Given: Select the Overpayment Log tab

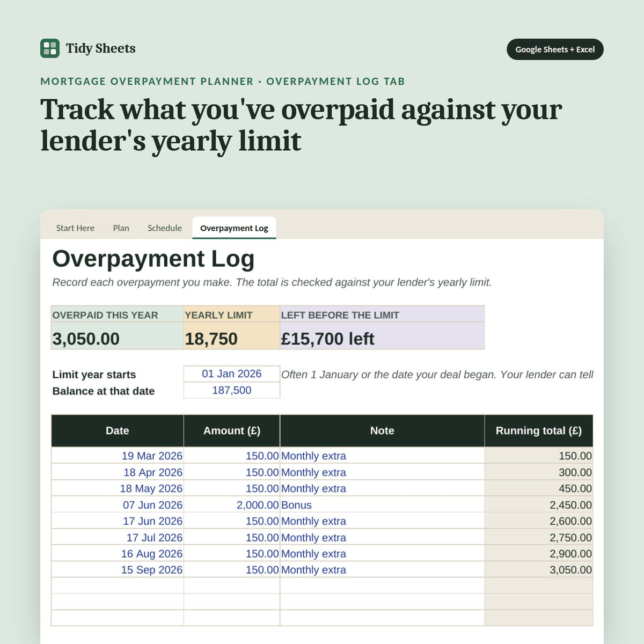Looking at the screenshot, I should [234, 228].
